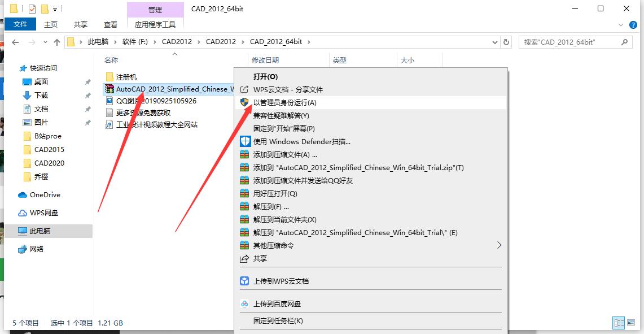Click the refresh icon in the address bar
The width and height of the screenshot is (644, 334).
click(505, 41)
